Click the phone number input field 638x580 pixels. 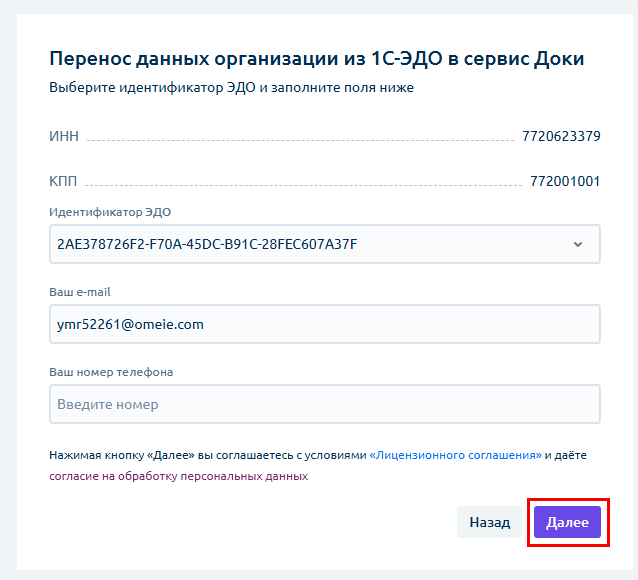324,404
